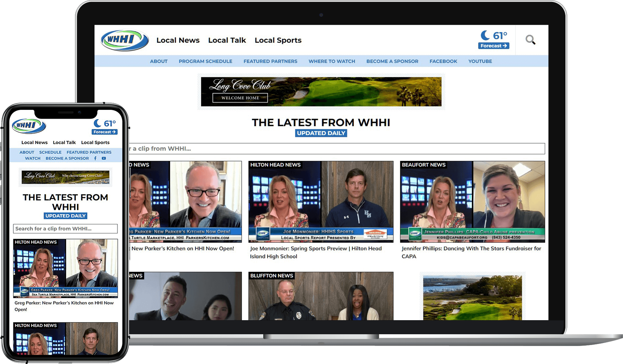
Task: Tap the phone's Search for a clip field
Action: pyautogui.click(x=65, y=229)
